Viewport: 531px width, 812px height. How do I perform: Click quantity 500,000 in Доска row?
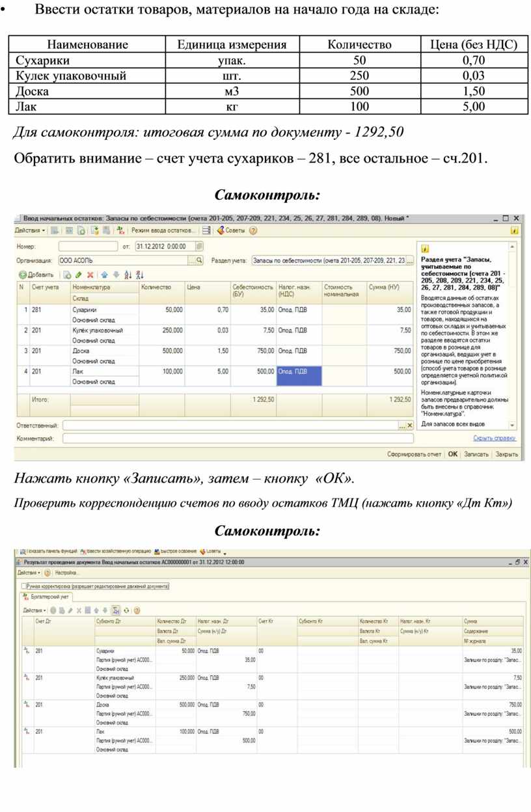172,351
